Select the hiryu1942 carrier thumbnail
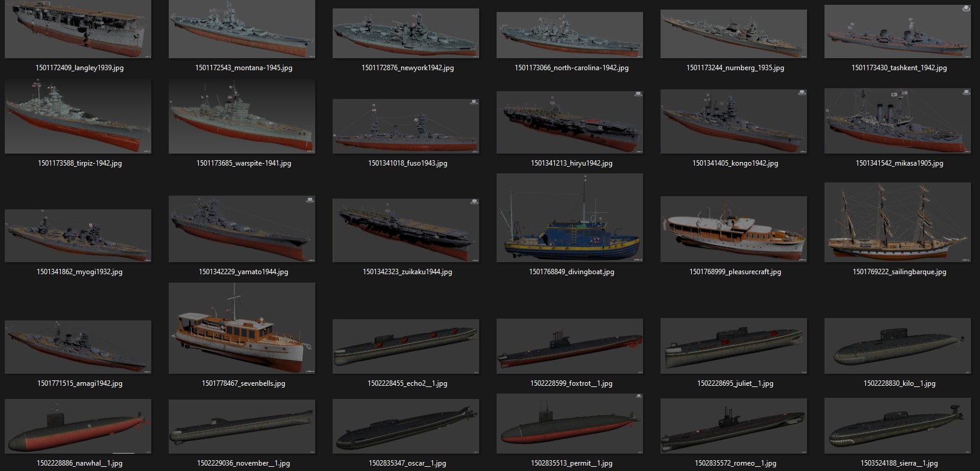The image size is (980, 471). 570,121
